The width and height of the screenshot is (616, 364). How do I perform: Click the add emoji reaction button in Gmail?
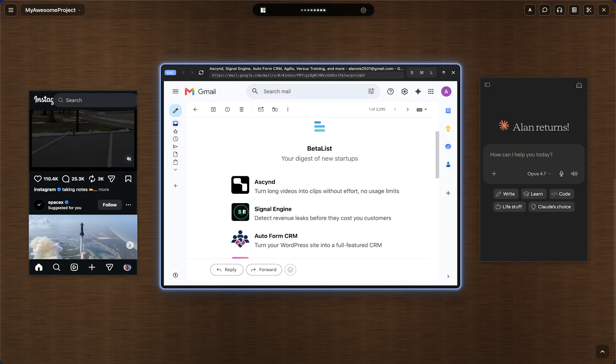pos(290,270)
